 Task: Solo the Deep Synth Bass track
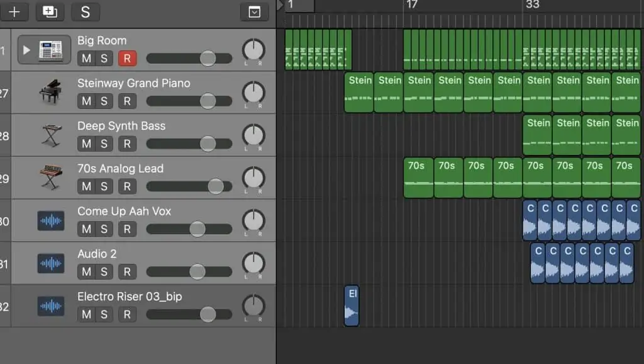[104, 144]
